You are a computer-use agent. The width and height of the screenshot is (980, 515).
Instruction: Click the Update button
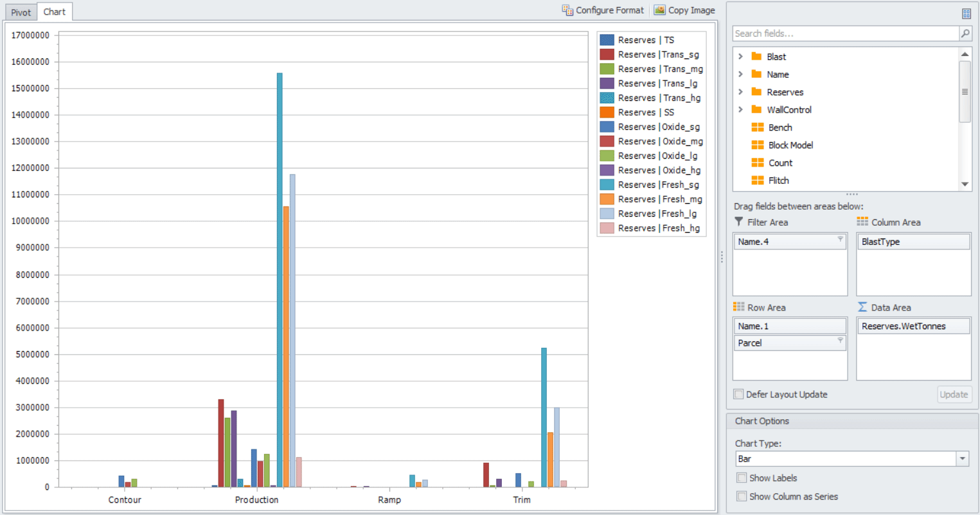[953, 394]
